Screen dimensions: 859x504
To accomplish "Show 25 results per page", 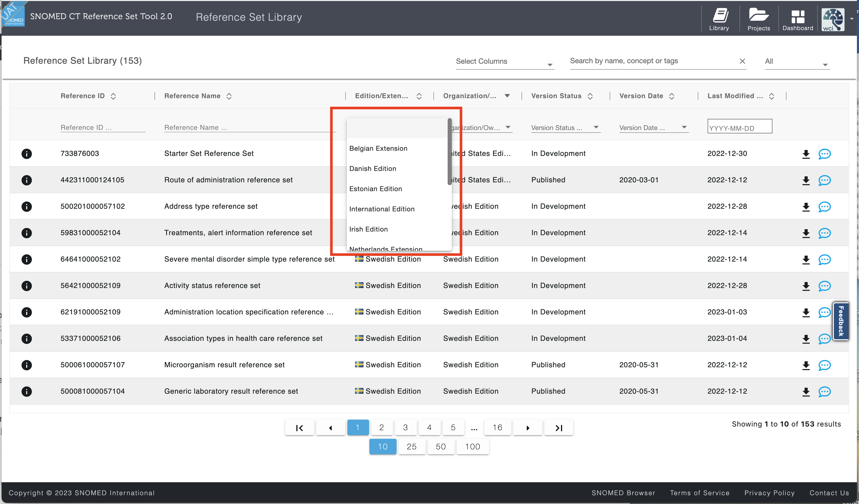I will click(x=411, y=447).
